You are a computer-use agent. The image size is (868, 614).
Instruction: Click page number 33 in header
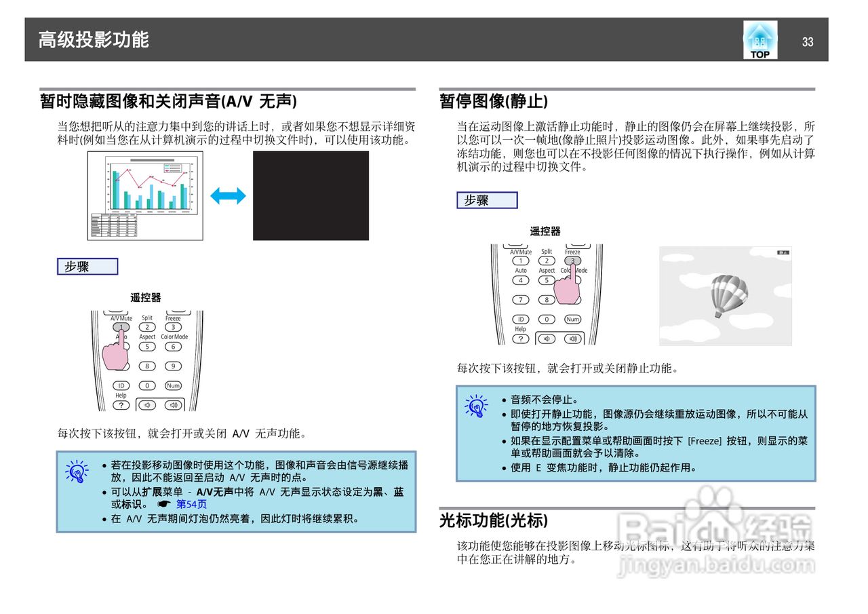[x=807, y=41]
